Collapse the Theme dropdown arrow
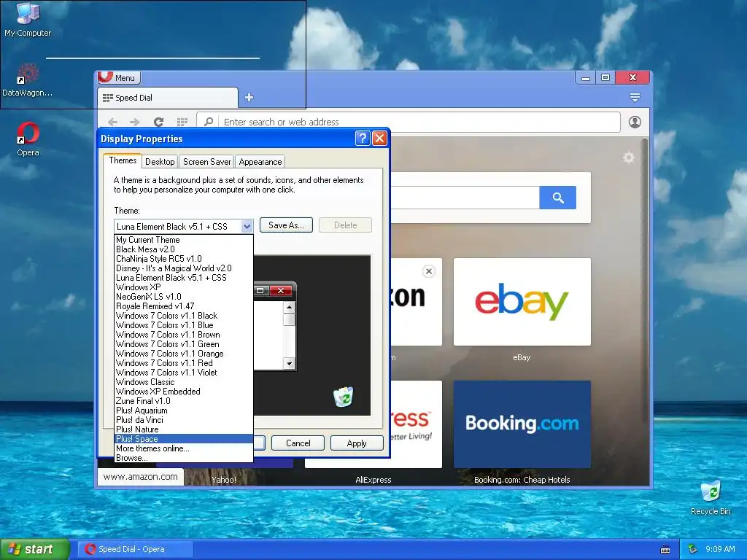 click(247, 226)
